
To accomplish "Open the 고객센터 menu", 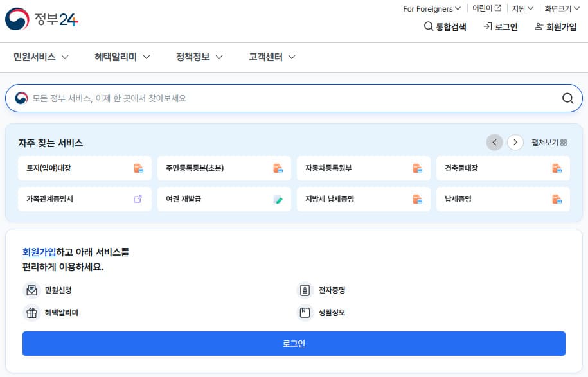I will click(270, 57).
